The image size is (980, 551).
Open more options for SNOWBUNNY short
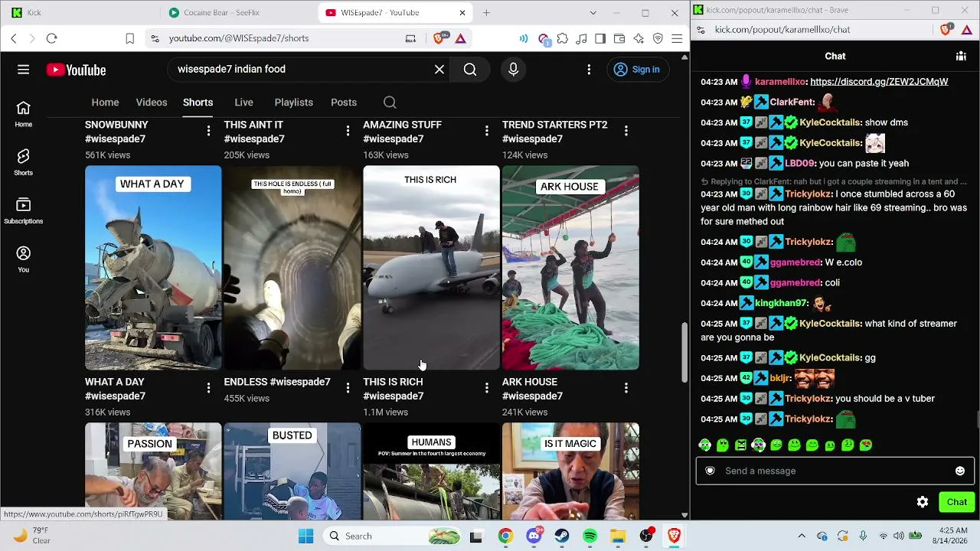(x=208, y=132)
